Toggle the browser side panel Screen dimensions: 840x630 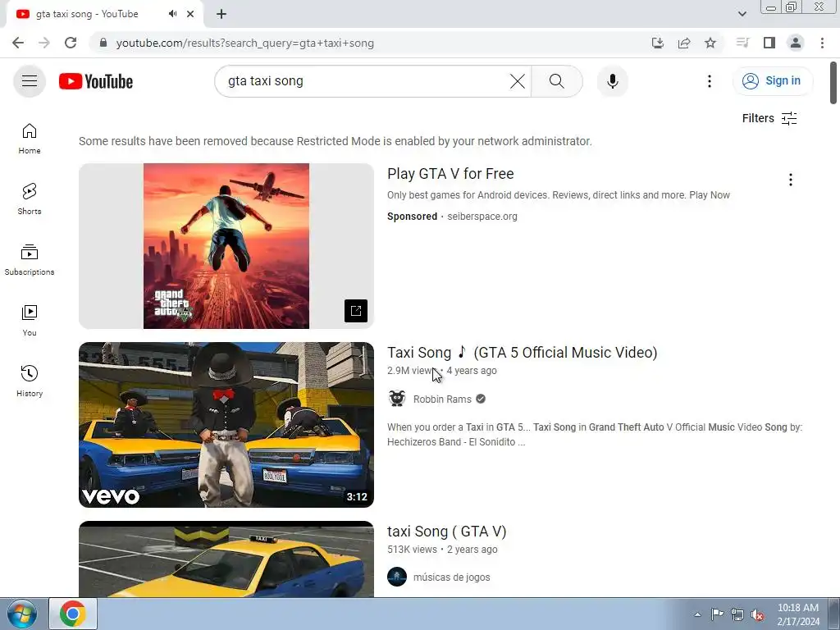point(769,43)
